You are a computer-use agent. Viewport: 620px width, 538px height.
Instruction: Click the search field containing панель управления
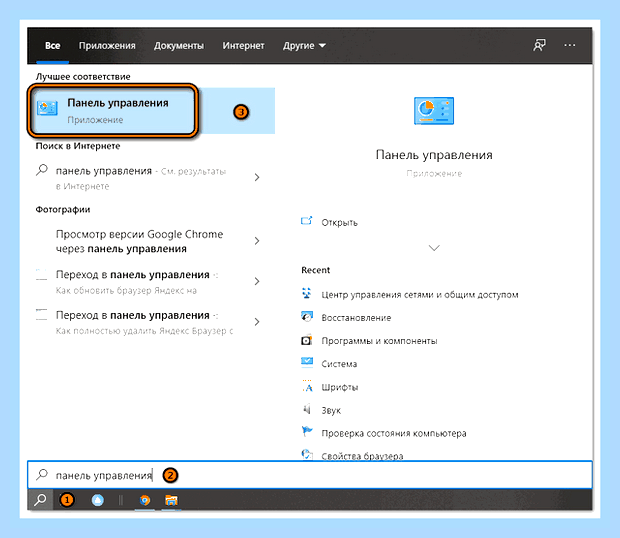coord(310,475)
